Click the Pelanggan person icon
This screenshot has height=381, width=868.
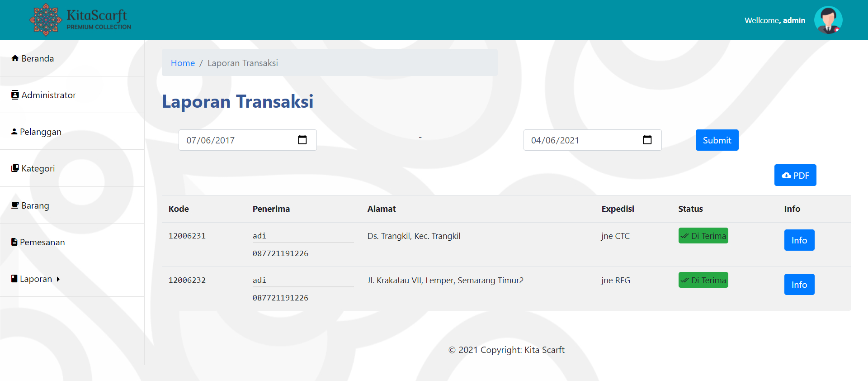coord(14,132)
